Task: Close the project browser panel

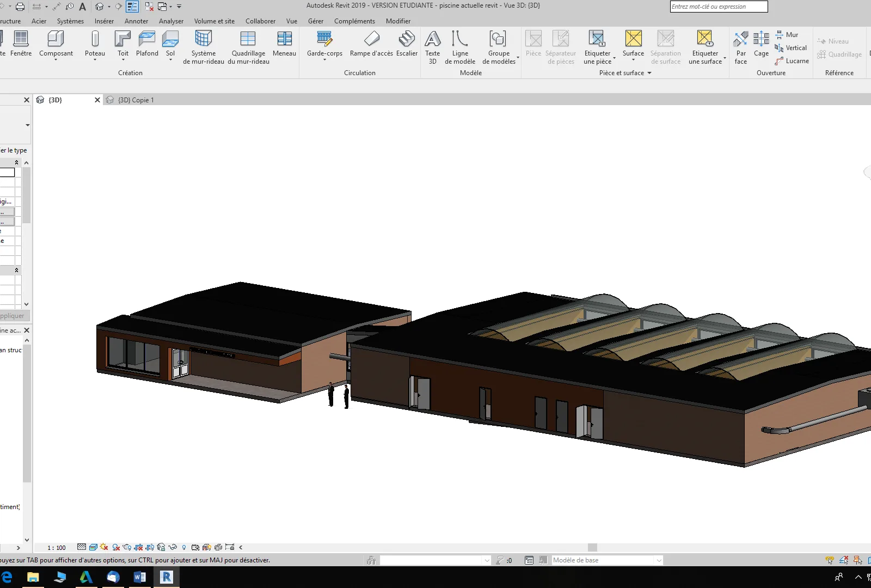Action: (x=27, y=330)
